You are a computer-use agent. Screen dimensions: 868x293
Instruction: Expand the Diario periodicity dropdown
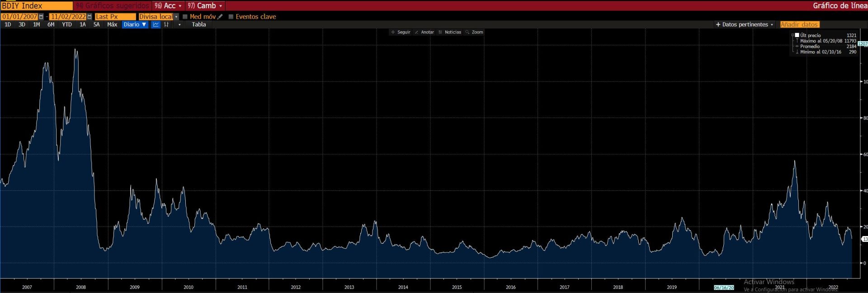[135, 24]
